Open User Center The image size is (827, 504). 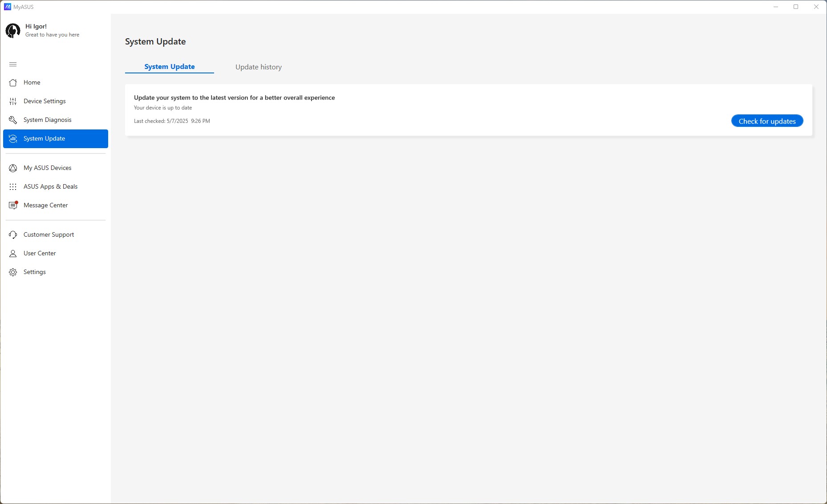[56, 254]
